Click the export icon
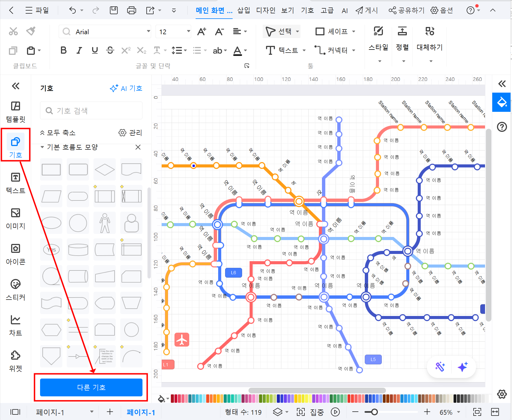 tap(150, 11)
